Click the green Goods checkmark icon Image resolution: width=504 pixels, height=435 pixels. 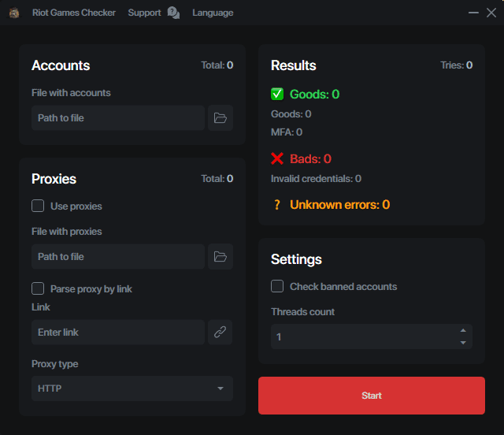(x=277, y=95)
